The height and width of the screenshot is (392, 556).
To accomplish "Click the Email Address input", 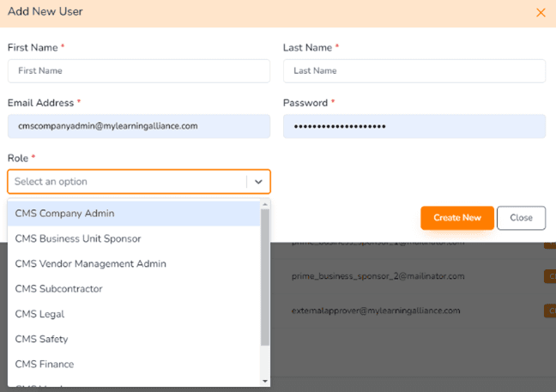I will (x=138, y=126).
